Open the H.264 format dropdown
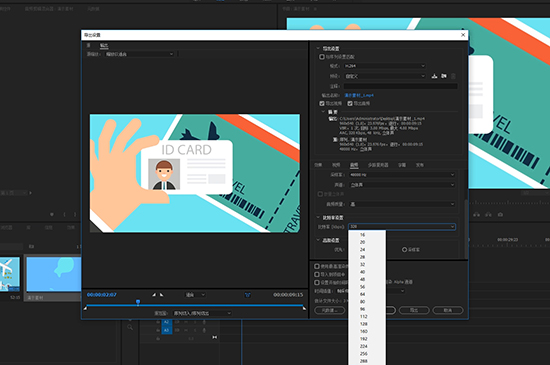The height and width of the screenshot is (365, 550). click(385, 66)
